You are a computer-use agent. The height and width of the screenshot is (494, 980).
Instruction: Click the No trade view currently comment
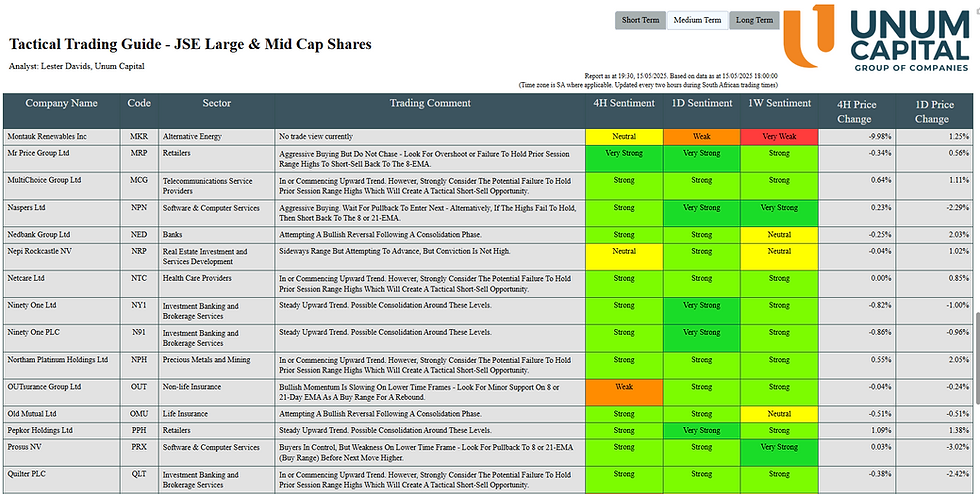point(316,136)
